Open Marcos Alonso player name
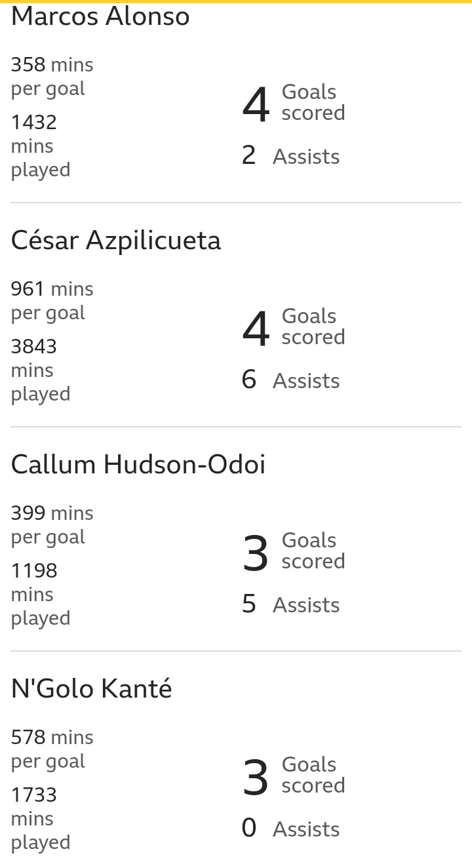Screen dimensions: 472x868 coord(100,16)
